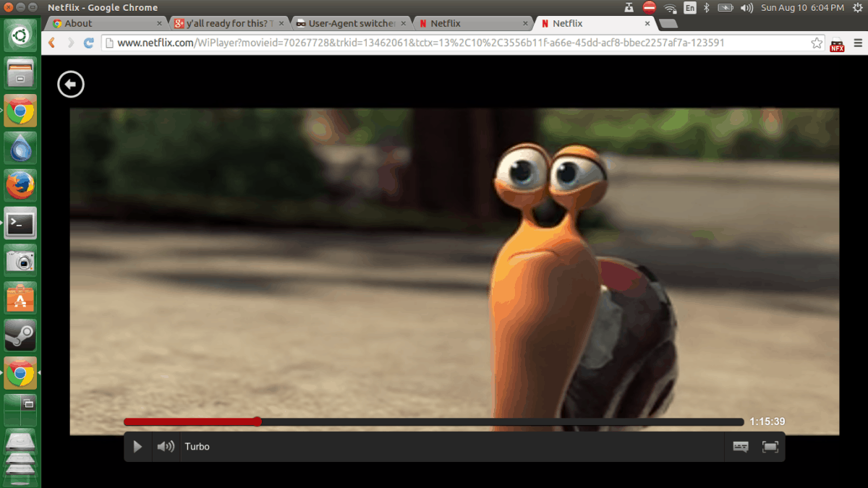Open a new Chrome tab
The height and width of the screenshot is (488, 868).
tap(668, 23)
